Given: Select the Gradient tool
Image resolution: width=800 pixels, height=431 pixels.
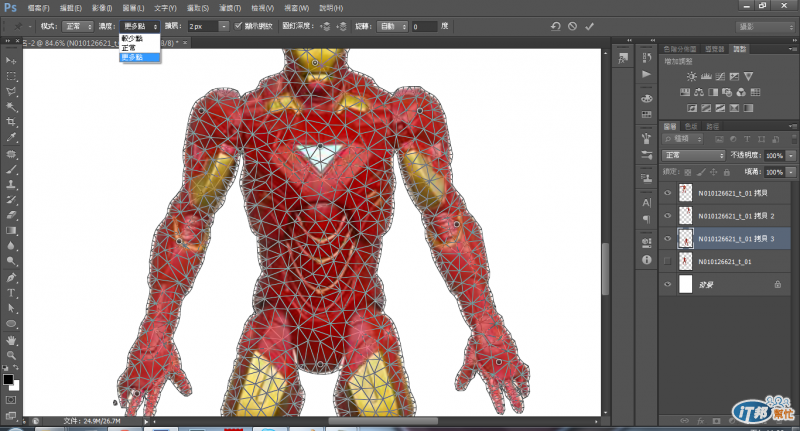Looking at the screenshot, I should click(x=11, y=231).
